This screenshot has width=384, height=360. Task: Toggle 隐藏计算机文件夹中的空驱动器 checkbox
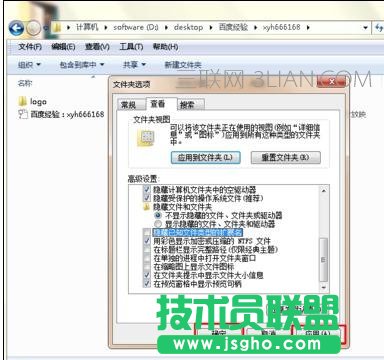coord(147,190)
